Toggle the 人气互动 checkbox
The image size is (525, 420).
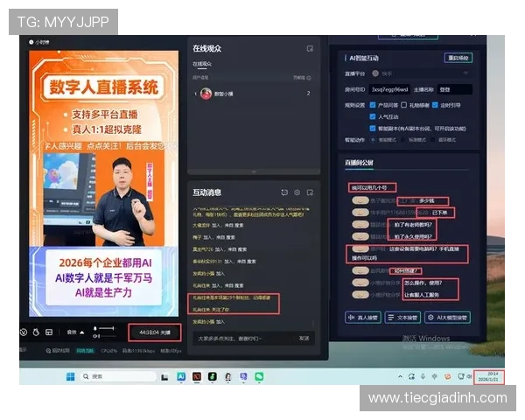click(x=373, y=116)
